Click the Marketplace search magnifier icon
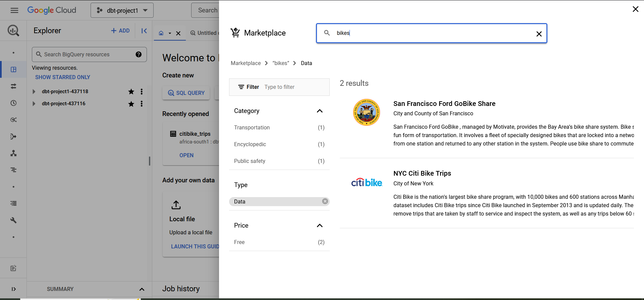The image size is (644, 300). tap(327, 33)
